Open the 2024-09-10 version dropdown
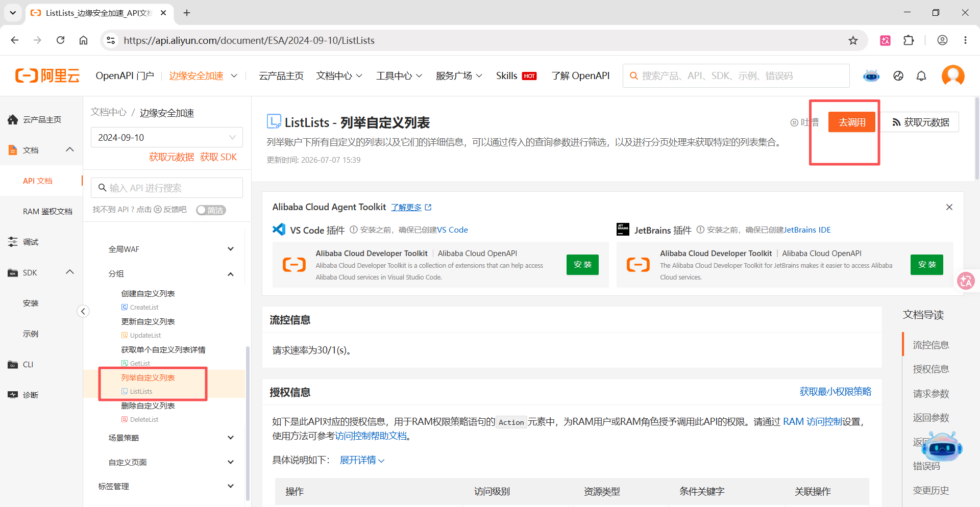Screen dimensions: 980x507 [x=167, y=137]
